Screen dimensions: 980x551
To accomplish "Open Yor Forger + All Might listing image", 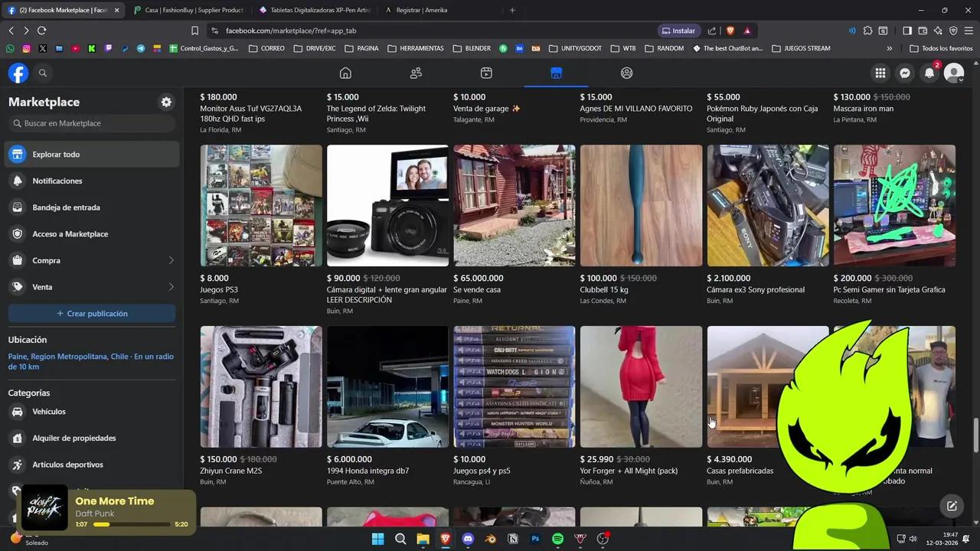I will (641, 386).
